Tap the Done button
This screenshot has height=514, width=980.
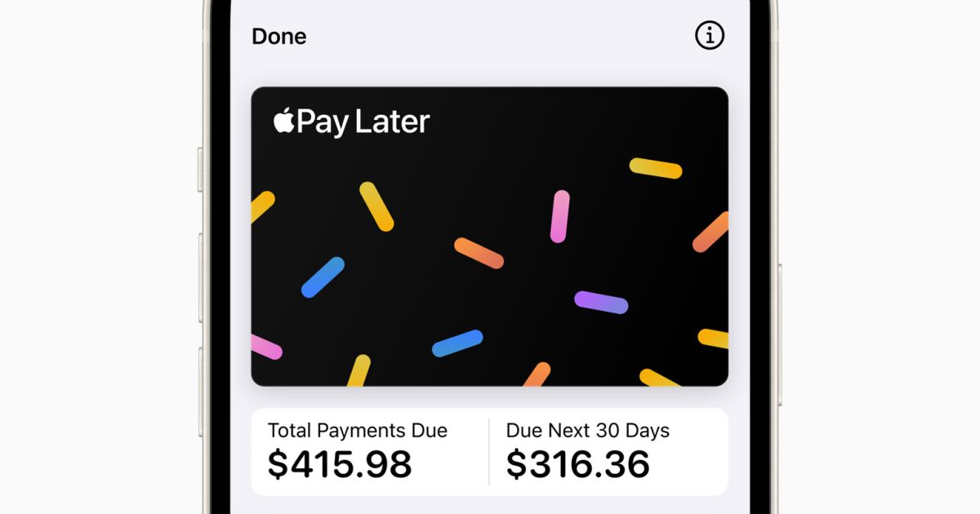279,37
